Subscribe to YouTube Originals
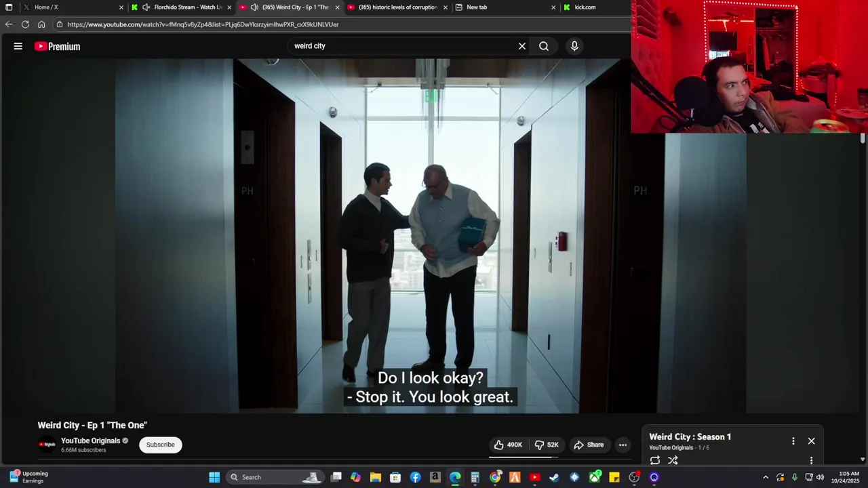 pos(161,445)
